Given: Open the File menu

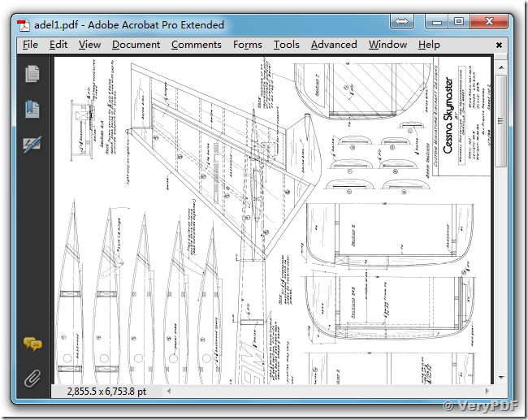Looking at the screenshot, I should point(30,45).
